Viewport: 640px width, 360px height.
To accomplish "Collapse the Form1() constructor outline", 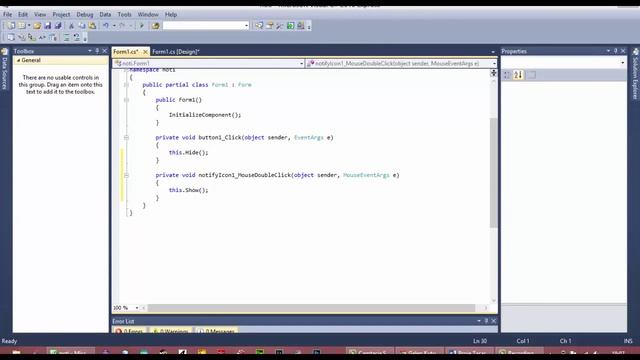I will tap(126, 100).
